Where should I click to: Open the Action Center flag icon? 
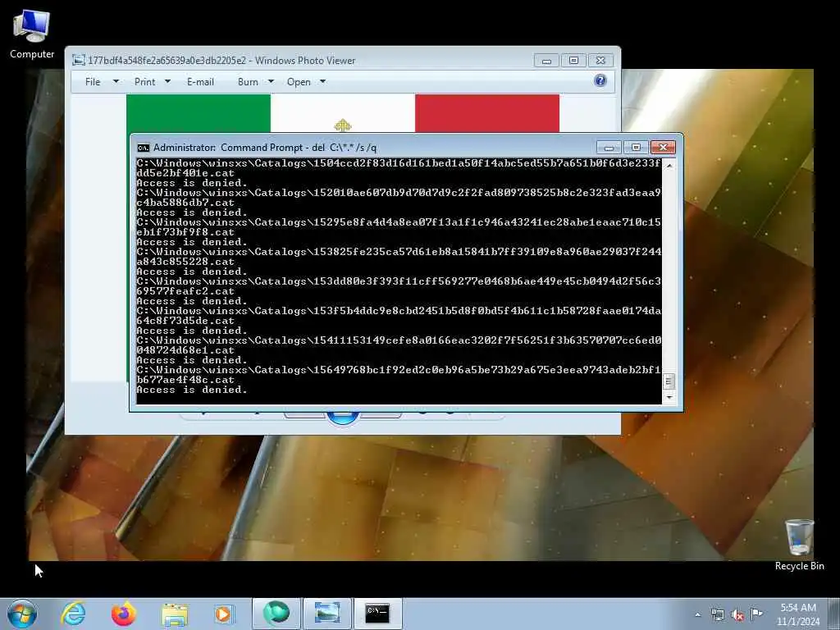756,614
